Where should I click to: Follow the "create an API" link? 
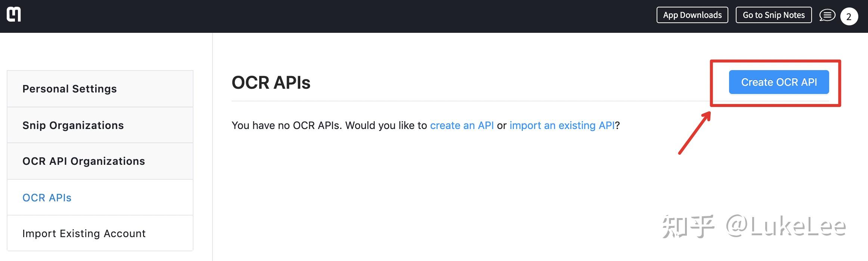point(462,125)
